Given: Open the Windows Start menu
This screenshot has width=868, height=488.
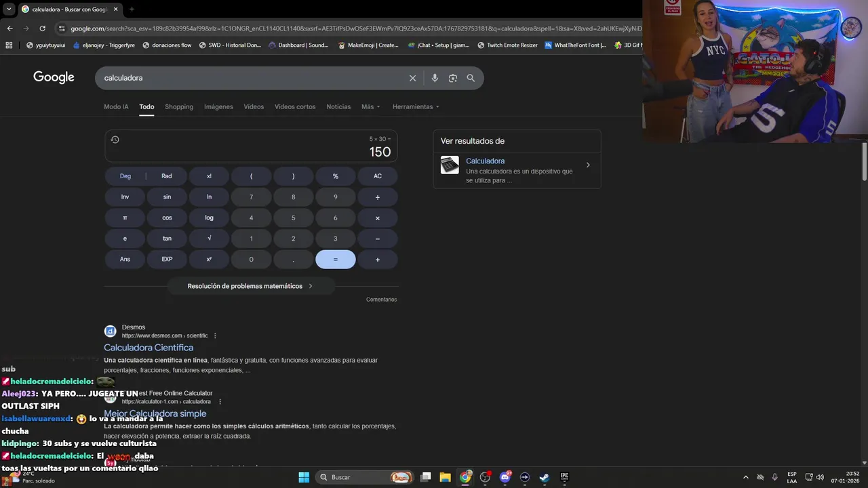Looking at the screenshot, I should pyautogui.click(x=304, y=477).
